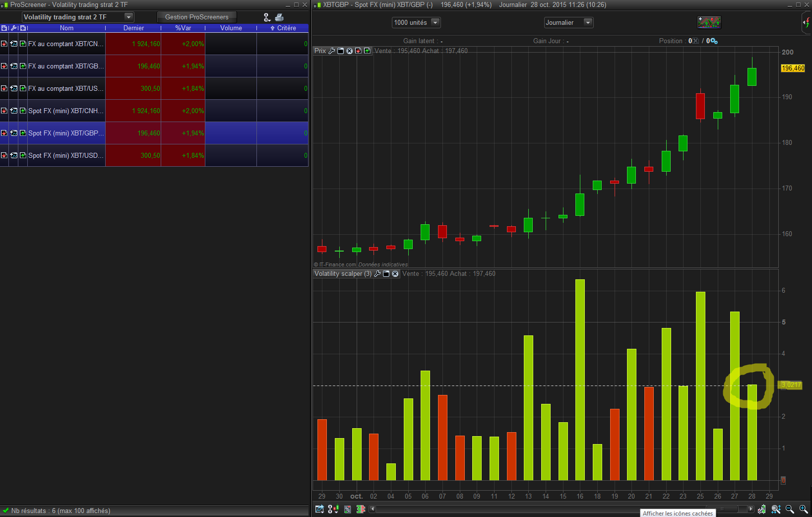
Task: Click the chart scrollbar left arrow
Action: 373,509
